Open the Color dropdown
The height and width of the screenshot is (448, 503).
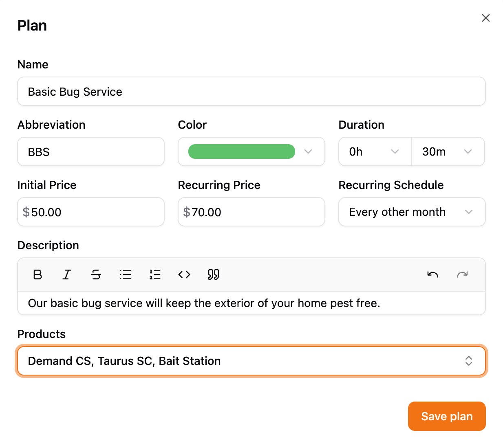point(308,152)
